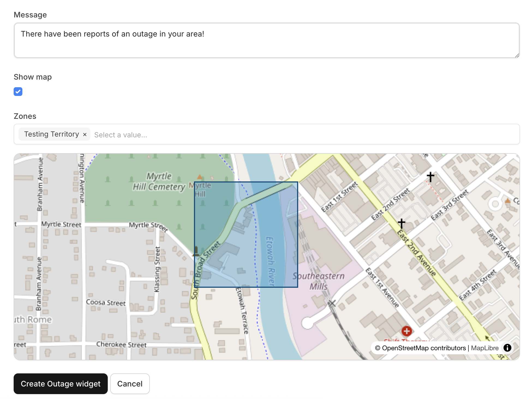
Task: Click the cross symbol above East 1st Street
Action: pos(431,176)
